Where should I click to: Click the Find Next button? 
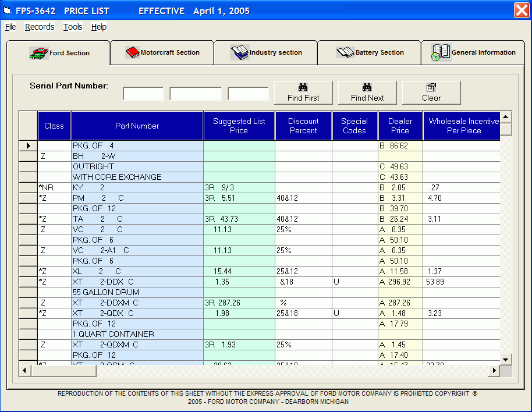coord(367,93)
